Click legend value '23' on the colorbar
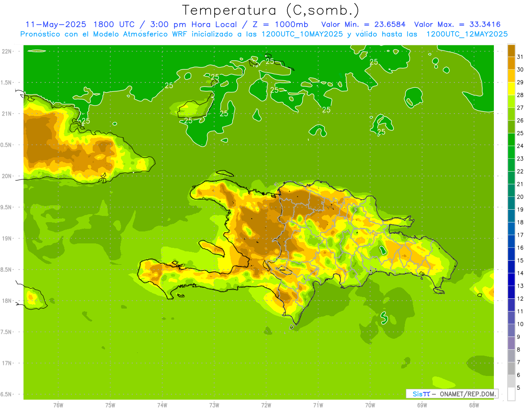 point(520,159)
